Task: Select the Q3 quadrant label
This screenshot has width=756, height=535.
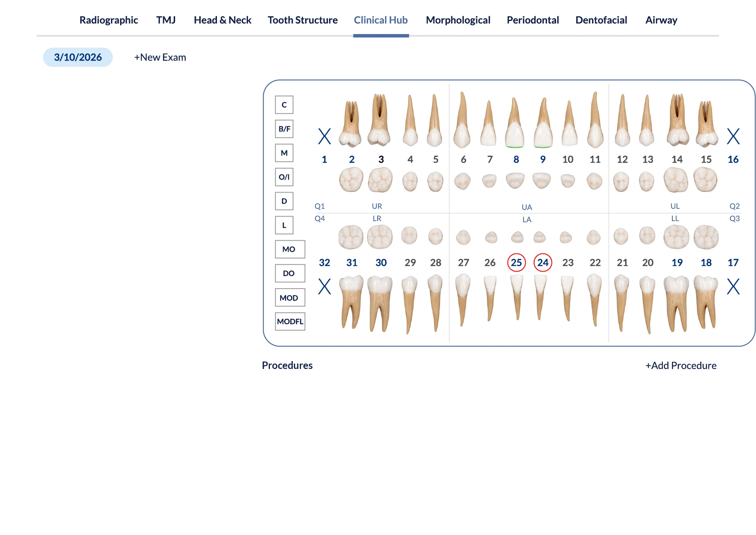Action: click(734, 218)
